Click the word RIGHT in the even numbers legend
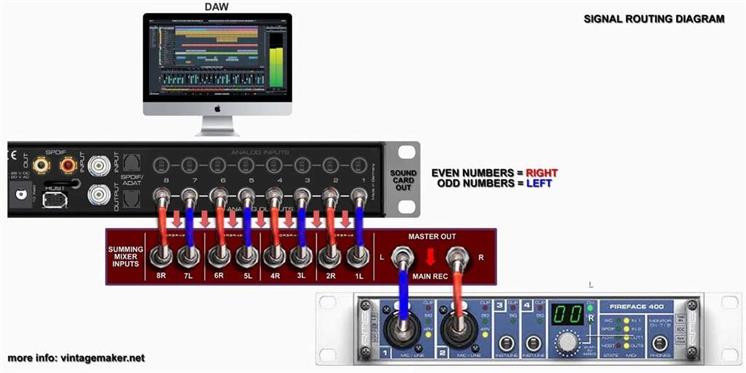 point(541,172)
